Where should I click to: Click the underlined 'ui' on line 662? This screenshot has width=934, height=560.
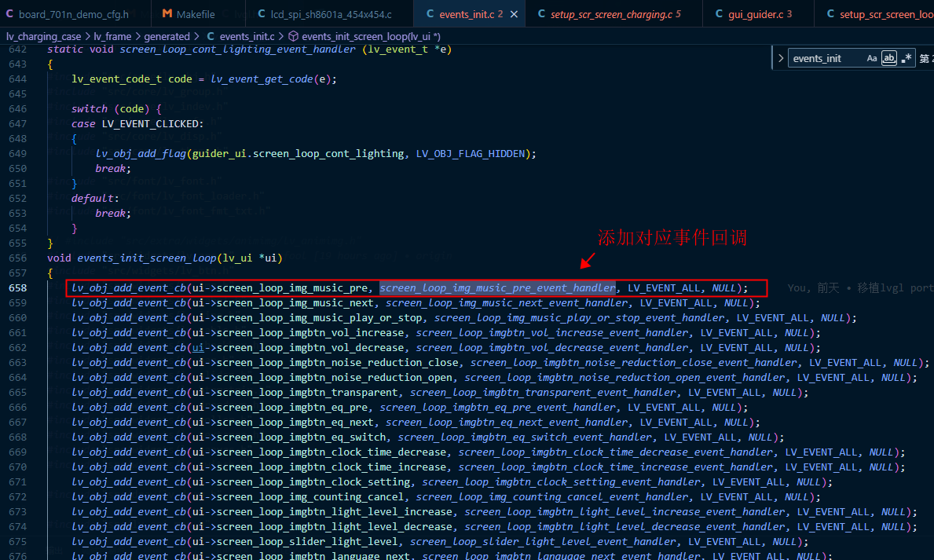pos(198,347)
